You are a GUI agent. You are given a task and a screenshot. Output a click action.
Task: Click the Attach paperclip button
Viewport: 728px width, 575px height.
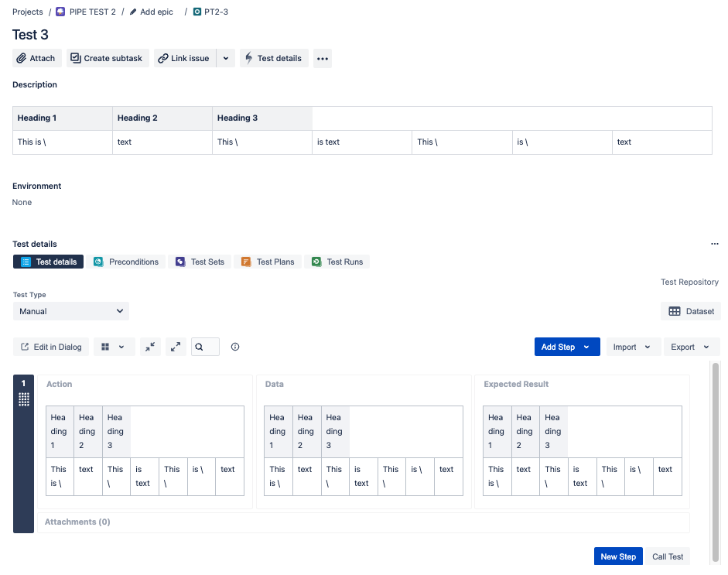tap(36, 58)
